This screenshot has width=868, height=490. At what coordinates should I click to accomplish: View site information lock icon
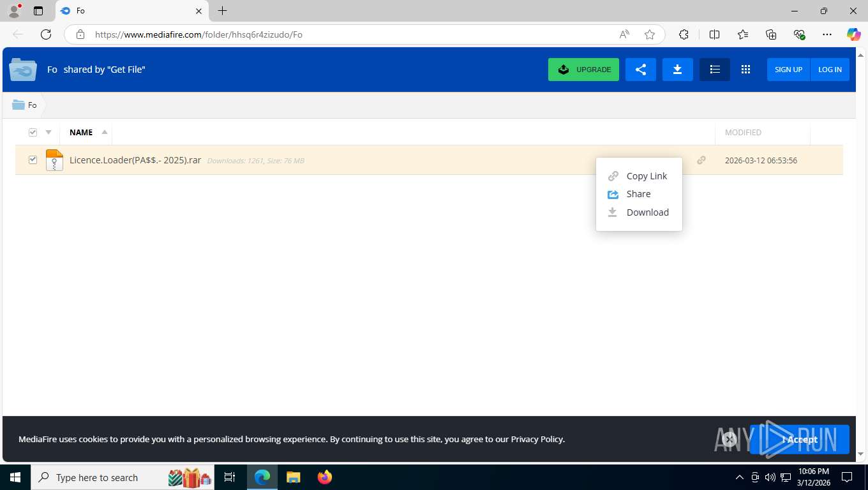click(80, 34)
